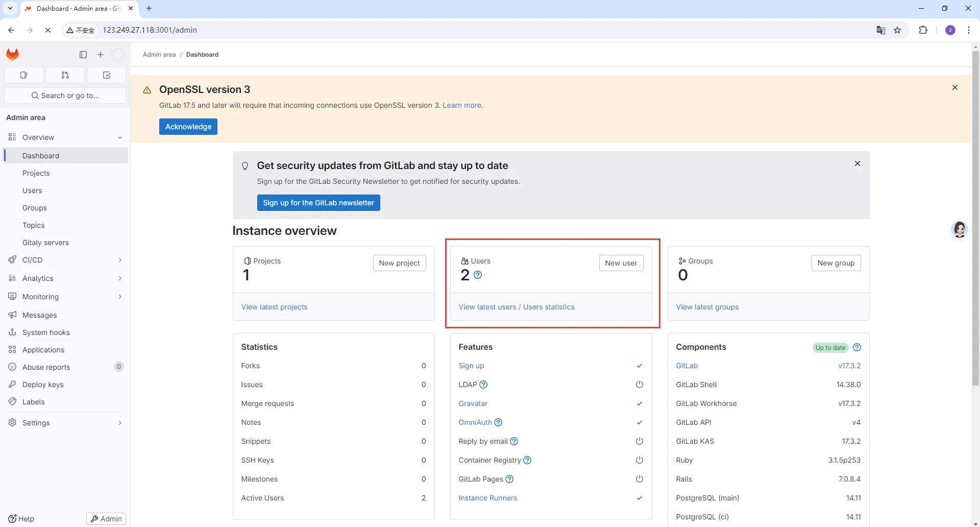Image resolution: width=980 pixels, height=527 pixels.
Task: Open the browser translate icon
Action: tap(880, 30)
